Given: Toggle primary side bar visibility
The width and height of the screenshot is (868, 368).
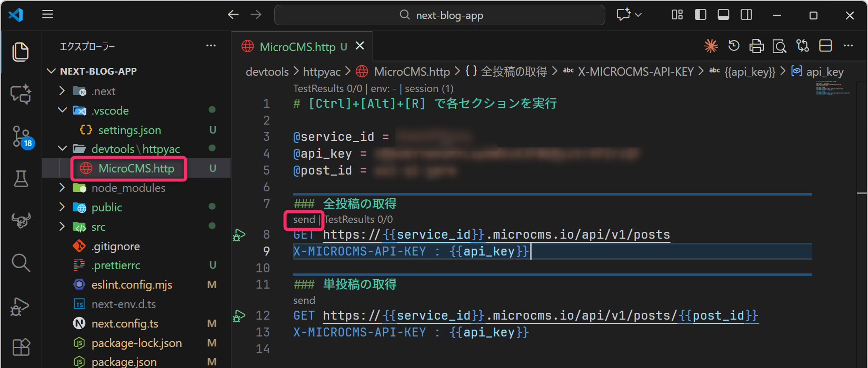Looking at the screenshot, I should pyautogui.click(x=700, y=15).
